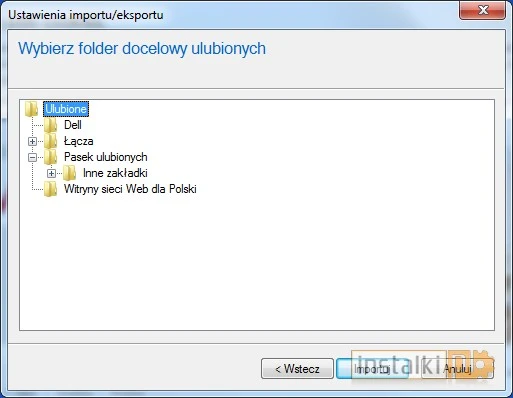Expand the Łącza folder node
Viewport: 513px width, 398px height.
pos(32,141)
